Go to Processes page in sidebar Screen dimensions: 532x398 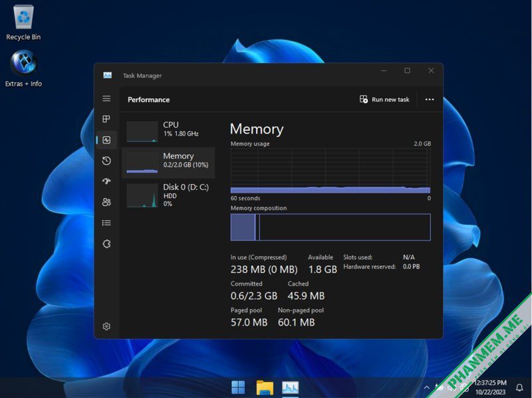click(x=106, y=119)
